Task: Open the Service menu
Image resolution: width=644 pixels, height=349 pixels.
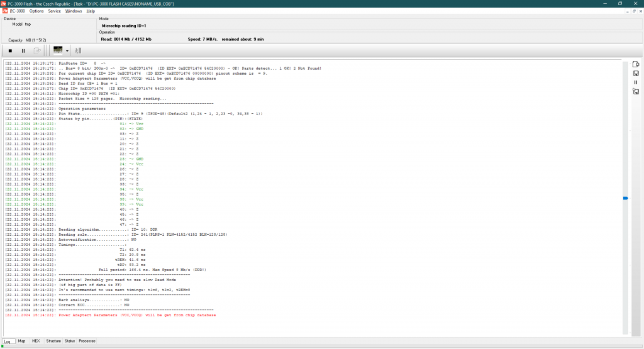Action: tap(55, 11)
